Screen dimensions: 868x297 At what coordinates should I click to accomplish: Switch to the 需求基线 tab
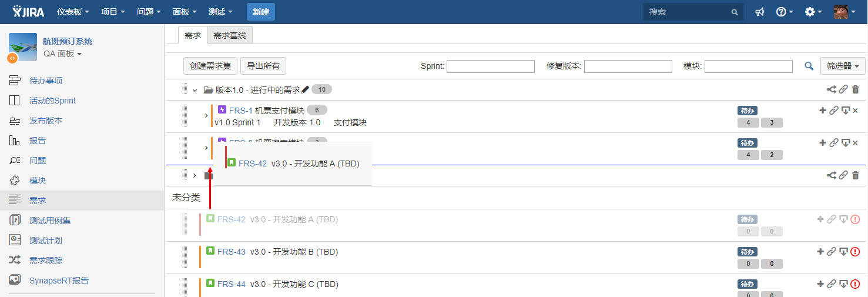click(x=230, y=35)
